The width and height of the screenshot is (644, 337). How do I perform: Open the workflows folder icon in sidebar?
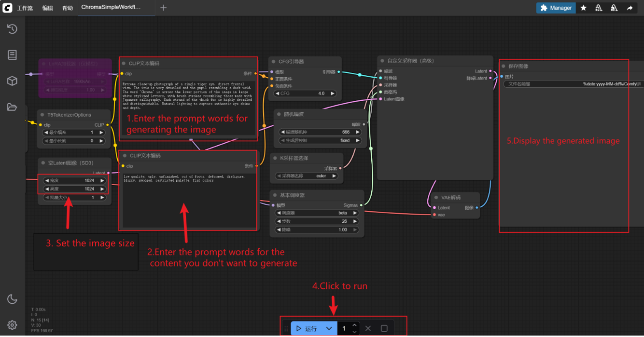[12, 107]
